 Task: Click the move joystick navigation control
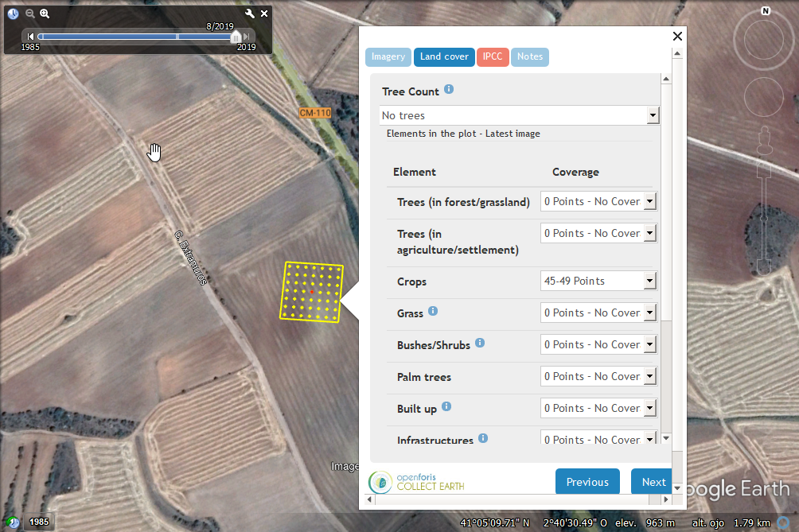pos(764,97)
